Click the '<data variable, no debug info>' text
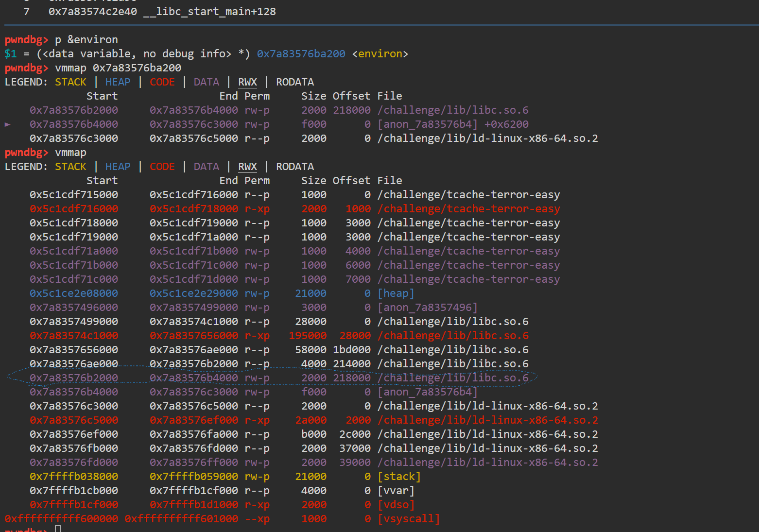This screenshot has width=759, height=532. click(137, 53)
